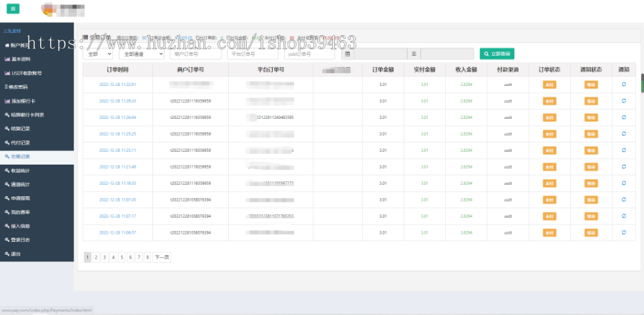This screenshot has width=644, height=315.
Task: Click the 订单时间 column header
Action: tap(117, 69)
